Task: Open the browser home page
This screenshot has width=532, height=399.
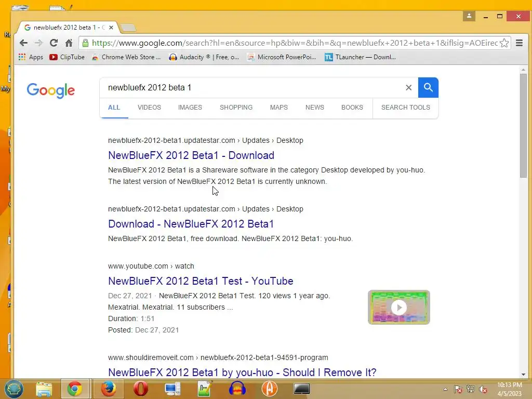Action: pos(69,43)
